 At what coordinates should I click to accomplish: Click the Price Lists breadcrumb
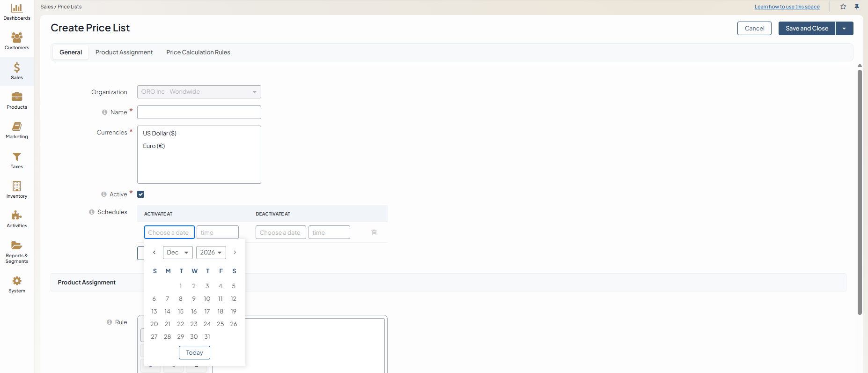[70, 7]
